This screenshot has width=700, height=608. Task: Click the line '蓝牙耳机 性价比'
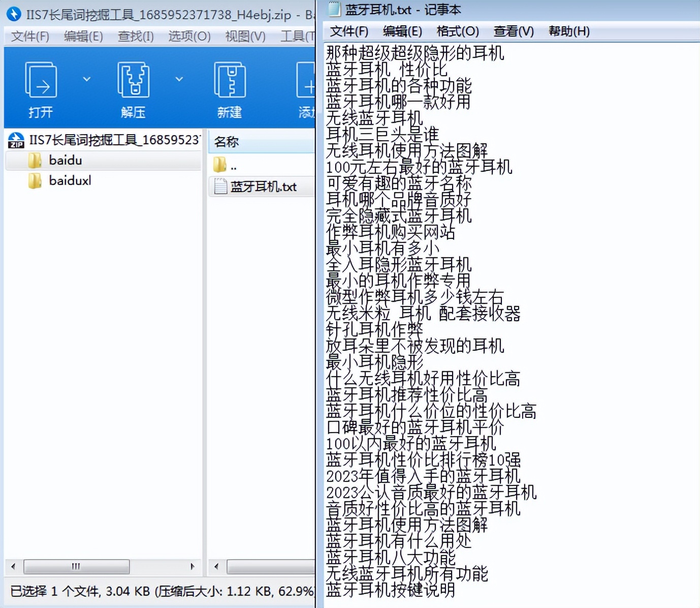[387, 69]
